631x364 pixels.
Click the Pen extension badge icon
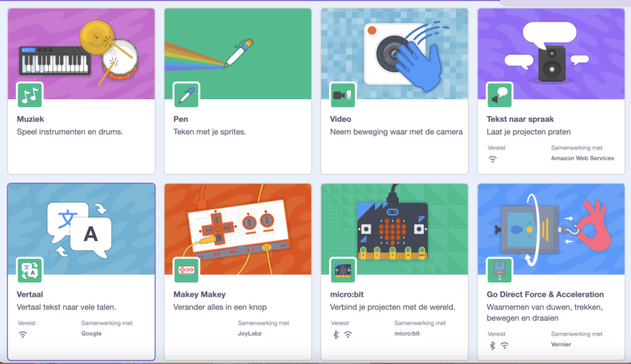pos(186,95)
